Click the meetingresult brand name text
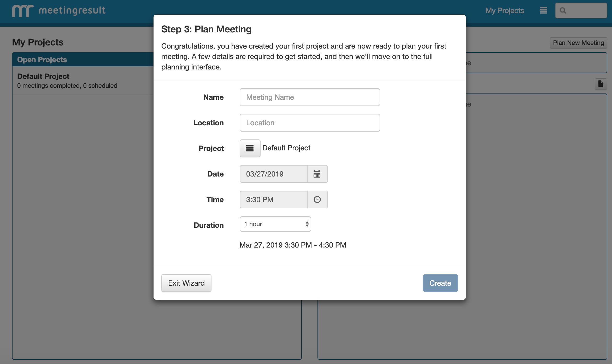This screenshot has width=612, height=364. point(72,10)
